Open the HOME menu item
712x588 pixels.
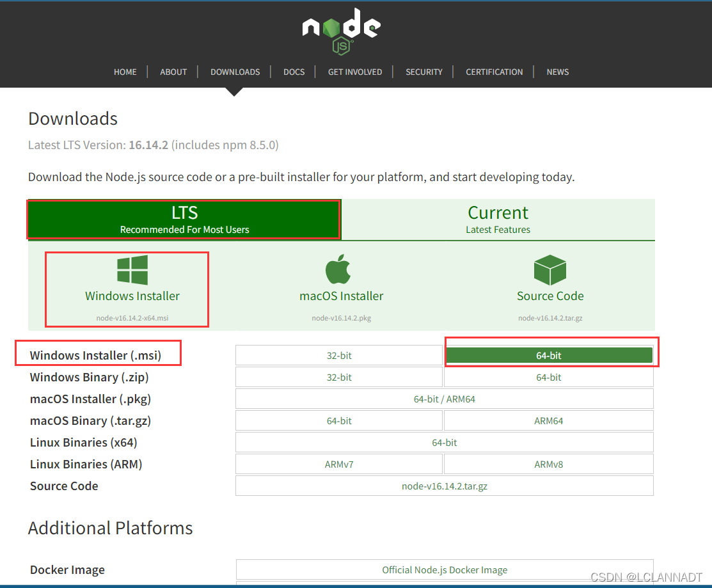click(x=125, y=72)
